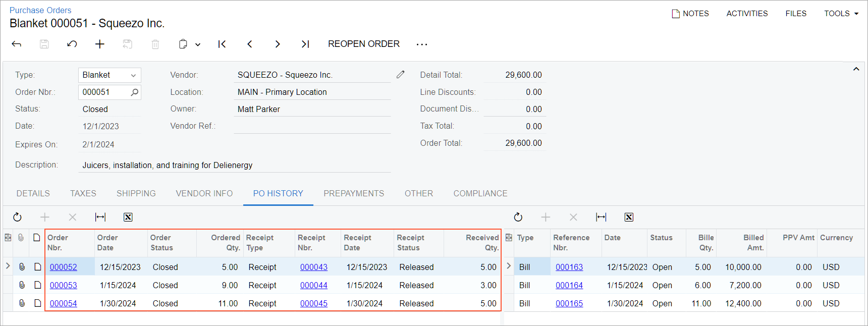Image resolution: width=868 pixels, height=326 pixels.
Task: Expand the clipboard dropdown arrow
Action: click(198, 44)
